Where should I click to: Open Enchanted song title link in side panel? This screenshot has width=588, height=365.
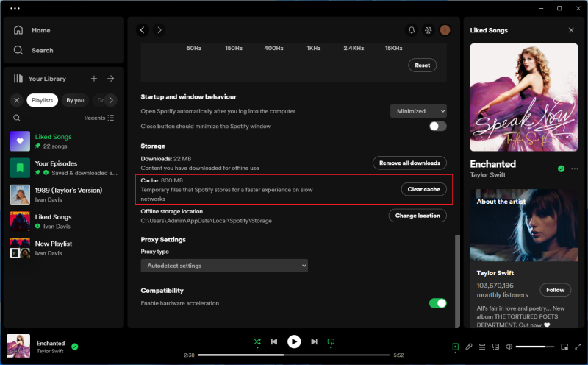coord(492,164)
